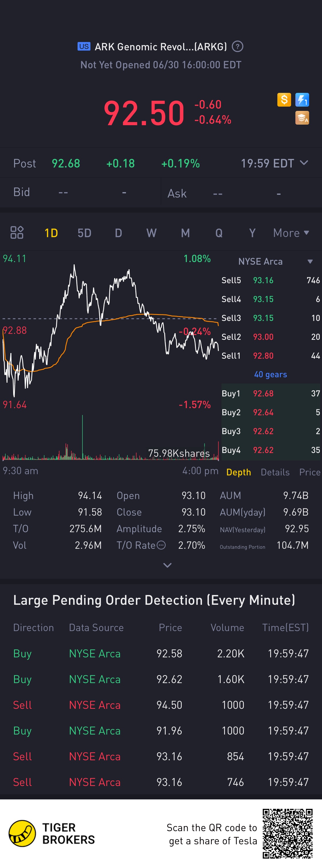Tap the orange dollar sign badge icon

click(x=284, y=100)
